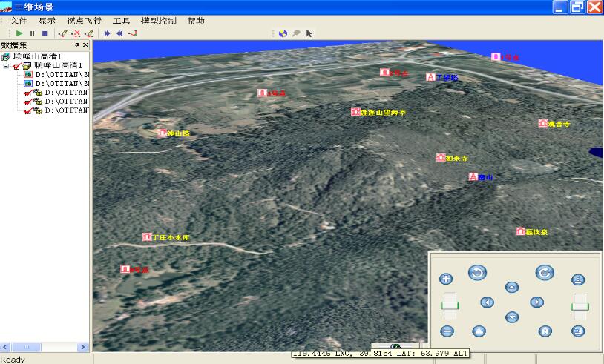Viewport: 604px width, 364px height.
Task: Collapse the 联峰山高清1 tree node
Action: pyautogui.click(x=7, y=66)
